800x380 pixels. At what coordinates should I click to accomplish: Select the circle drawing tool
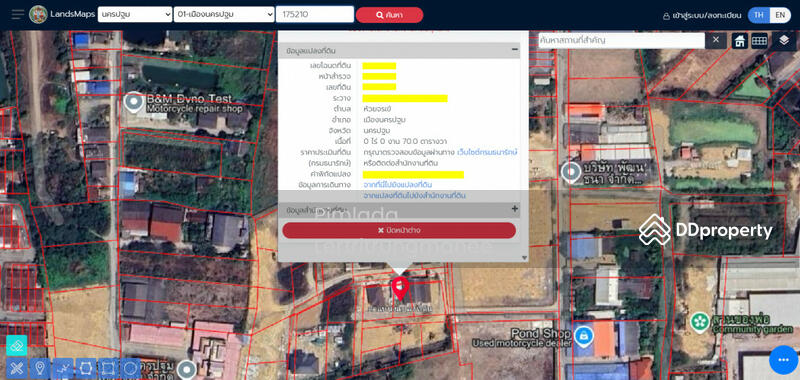131,368
